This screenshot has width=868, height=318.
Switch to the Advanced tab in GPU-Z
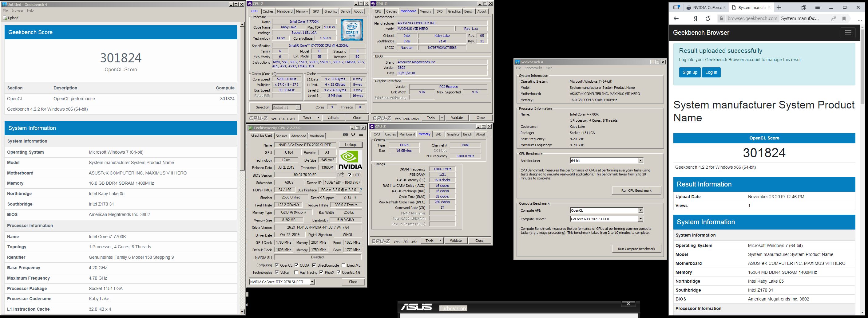tap(299, 136)
